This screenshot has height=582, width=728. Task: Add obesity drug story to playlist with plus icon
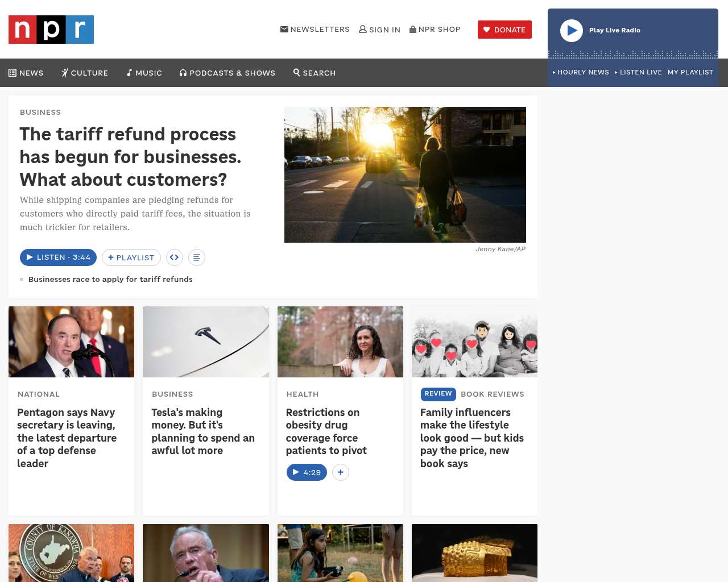pos(340,472)
